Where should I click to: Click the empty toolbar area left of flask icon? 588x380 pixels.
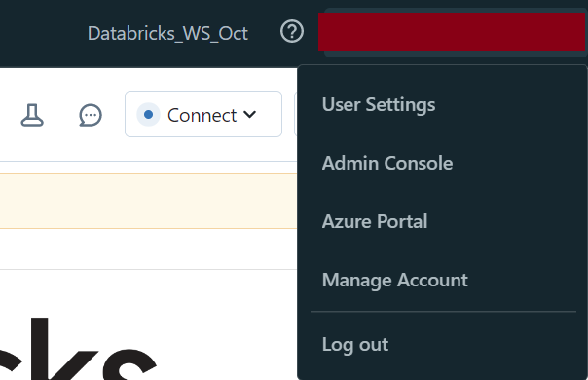click(x=8, y=115)
